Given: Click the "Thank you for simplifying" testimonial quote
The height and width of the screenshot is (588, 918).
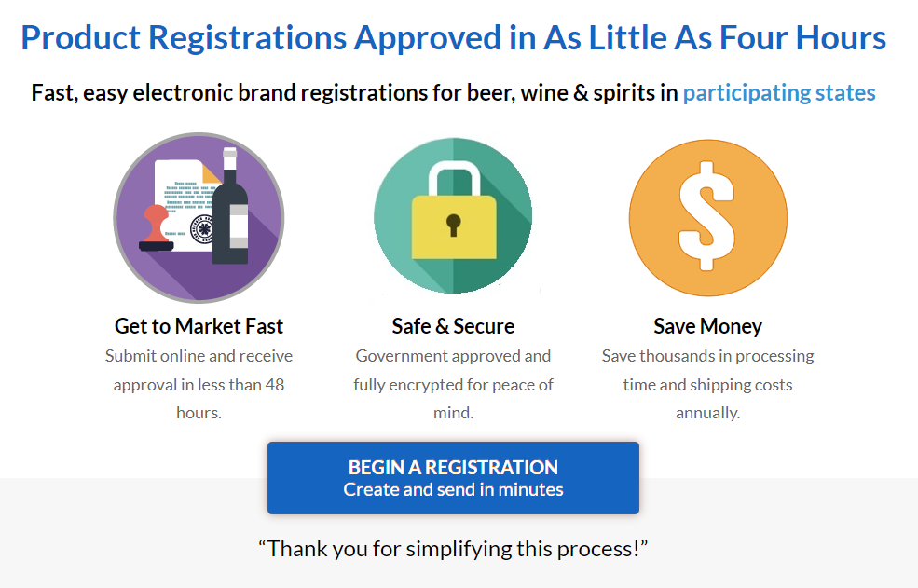Looking at the screenshot, I should point(453,548).
